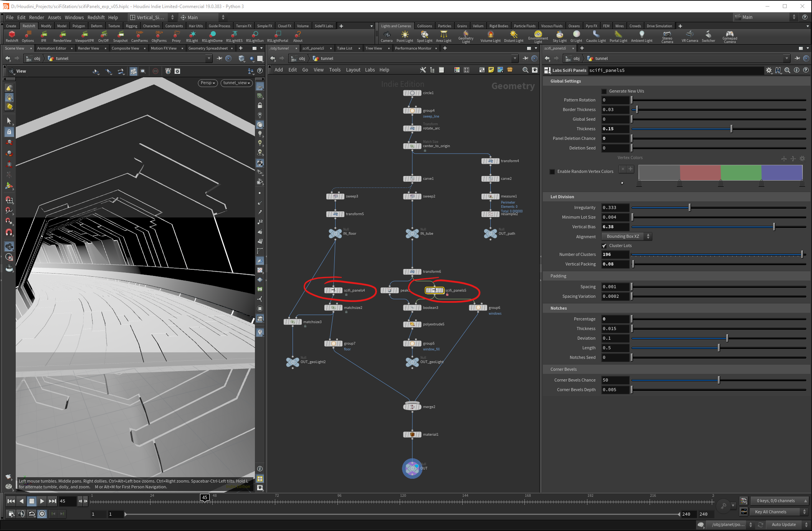Open parameter panel help question icon

(806, 70)
